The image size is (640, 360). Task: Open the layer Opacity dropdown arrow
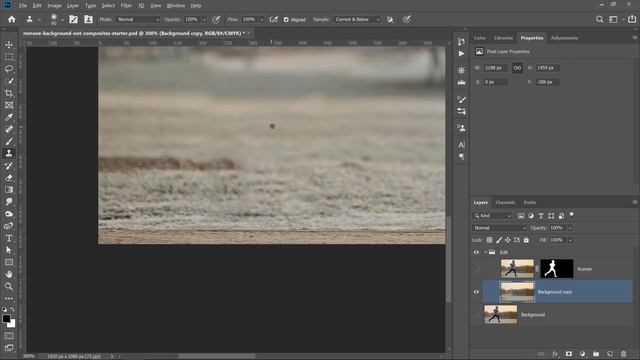[x=570, y=228]
